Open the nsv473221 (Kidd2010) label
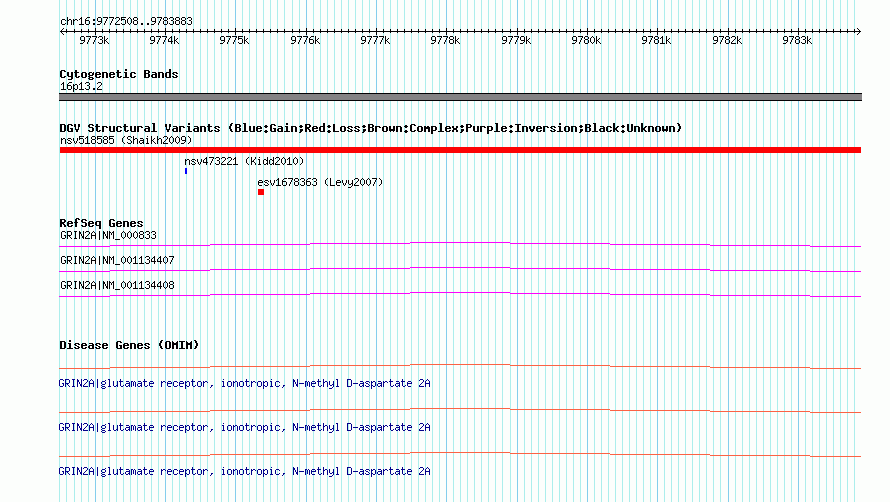Viewport: 890px width, 502px height. coord(244,161)
